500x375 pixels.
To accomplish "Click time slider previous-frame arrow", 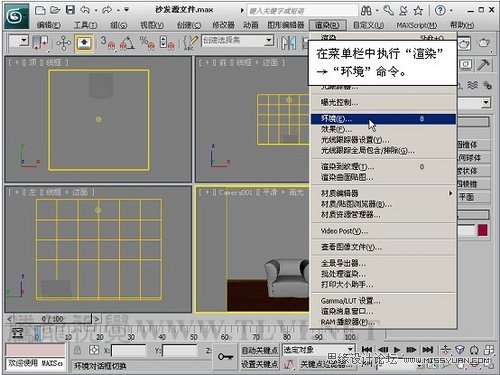I will tap(9, 319).
